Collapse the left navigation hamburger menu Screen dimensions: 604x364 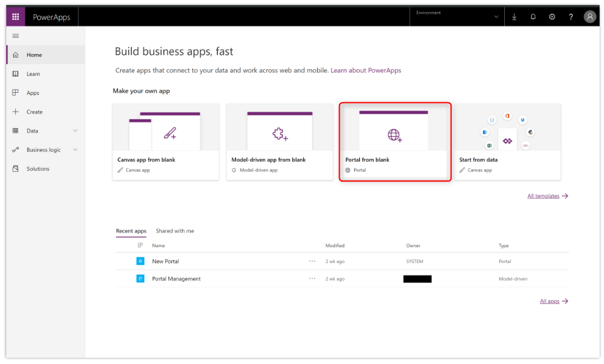tap(16, 36)
